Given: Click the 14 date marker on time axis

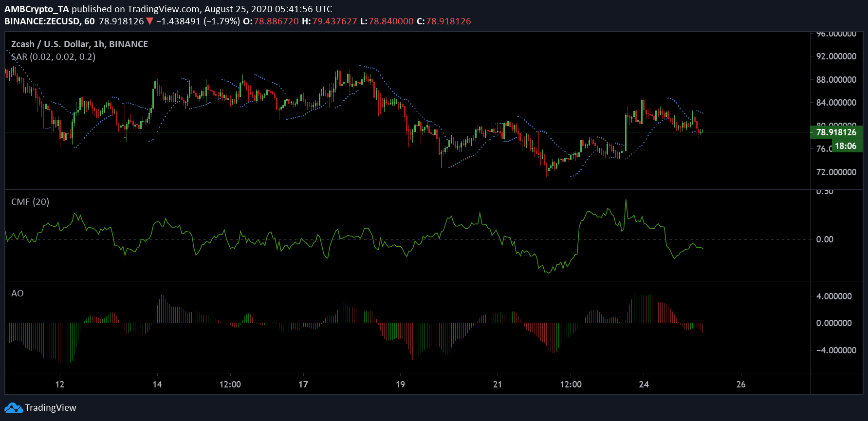Looking at the screenshot, I should 157,384.
